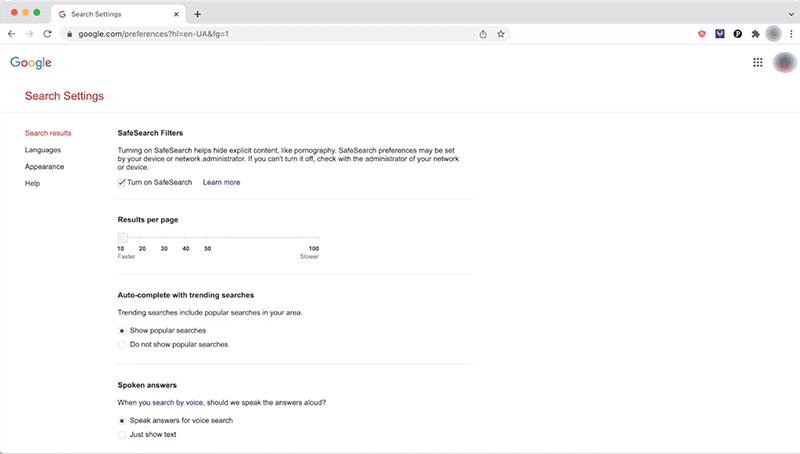Image resolution: width=800 pixels, height=454 pixels.
Task: Click the padlock site info icon
Action: pyautogui.click(x=70, y=34)
